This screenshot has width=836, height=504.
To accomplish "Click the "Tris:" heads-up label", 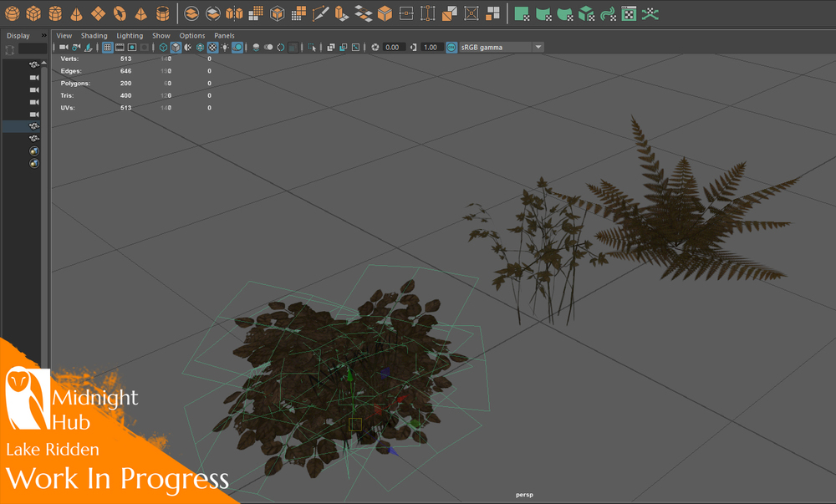I will 67,95.
